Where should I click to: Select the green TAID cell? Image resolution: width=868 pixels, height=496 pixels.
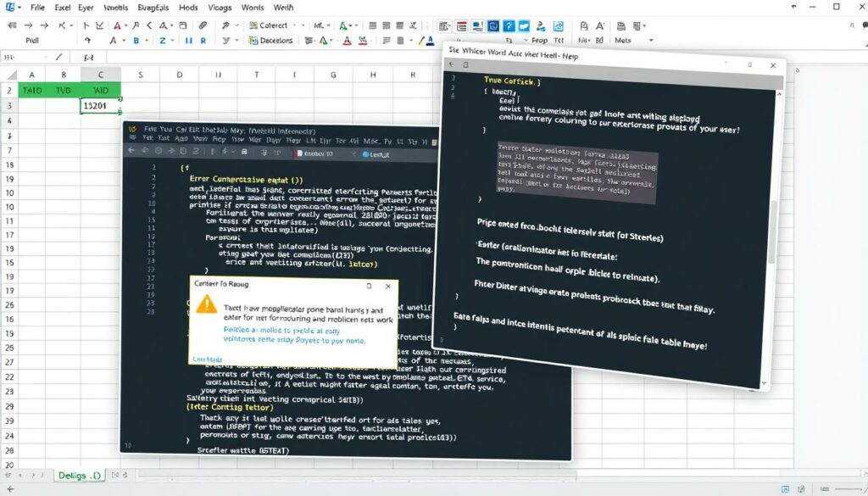(32, 90)
